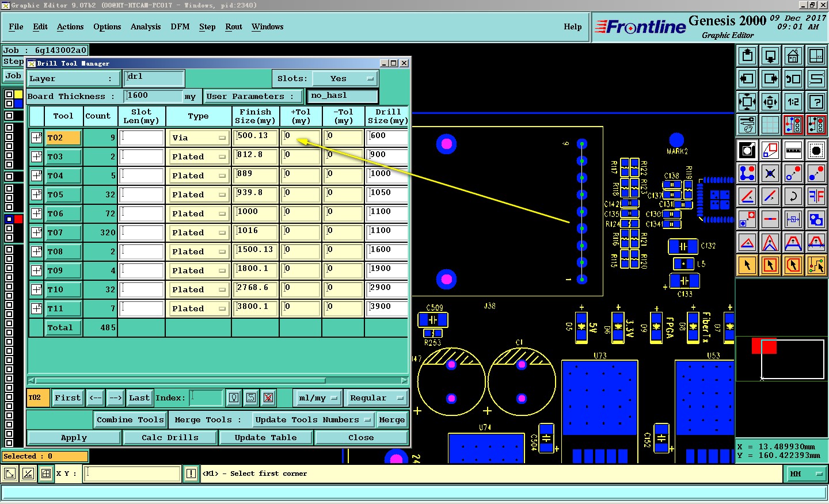Select the black arrow pointer tool
The width and height of the screenshot is (829, 504).
tap(747, 265)
